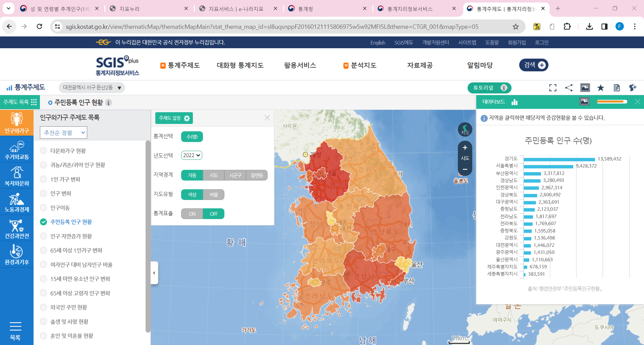Open the 인구와가구 category icon
The image size is (644, 345).
pos(17,123)
